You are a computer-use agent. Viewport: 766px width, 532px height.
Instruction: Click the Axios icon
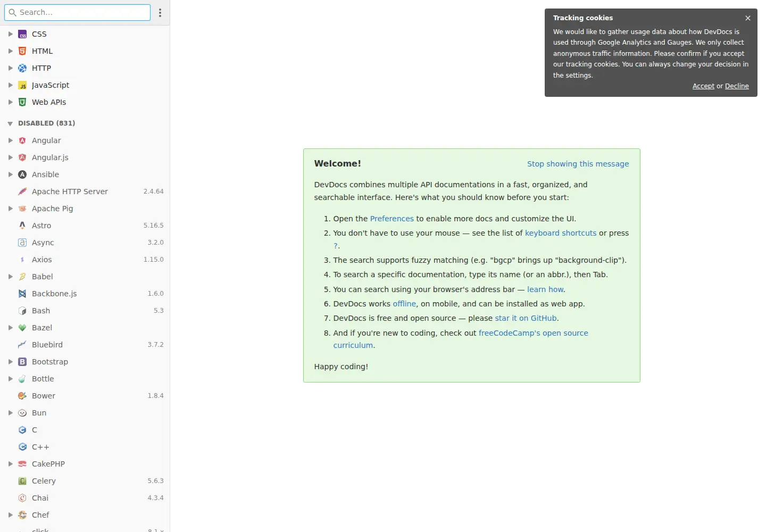[22, 260]
